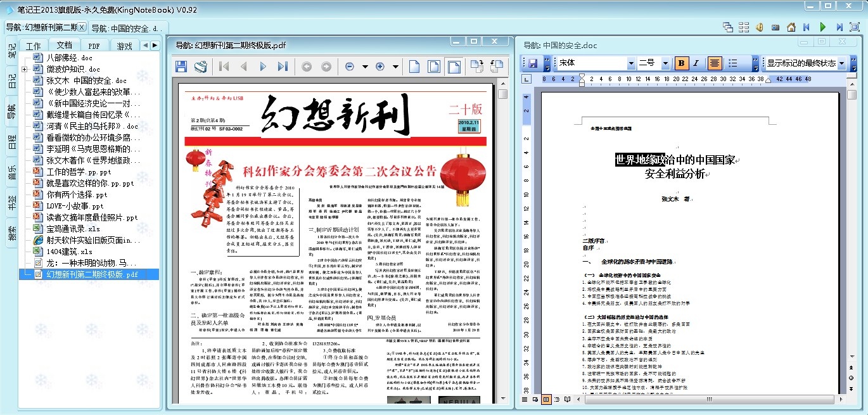
Task: Select 1404建筑.xls in the file tree
Action: pos(69,252)
